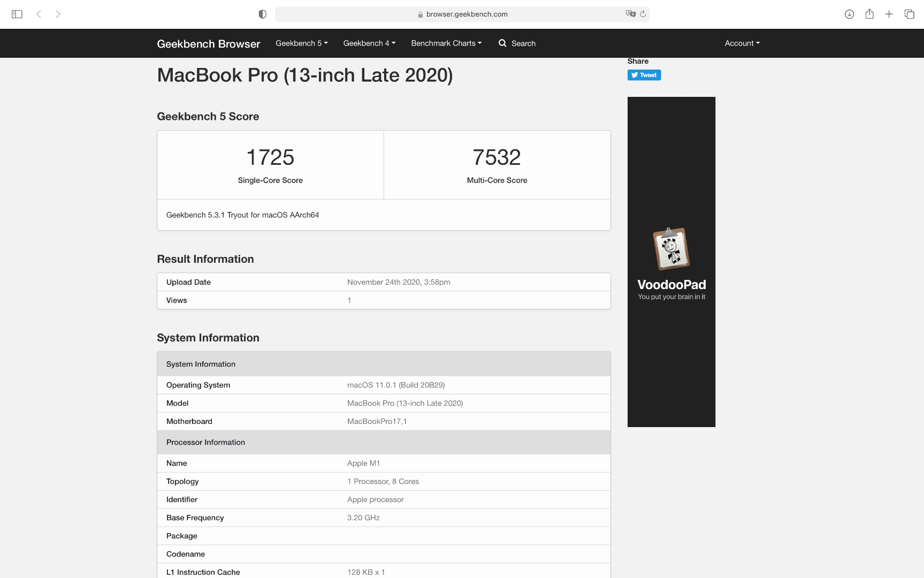Open a new tab with plus icon

[x=889, y=14]
